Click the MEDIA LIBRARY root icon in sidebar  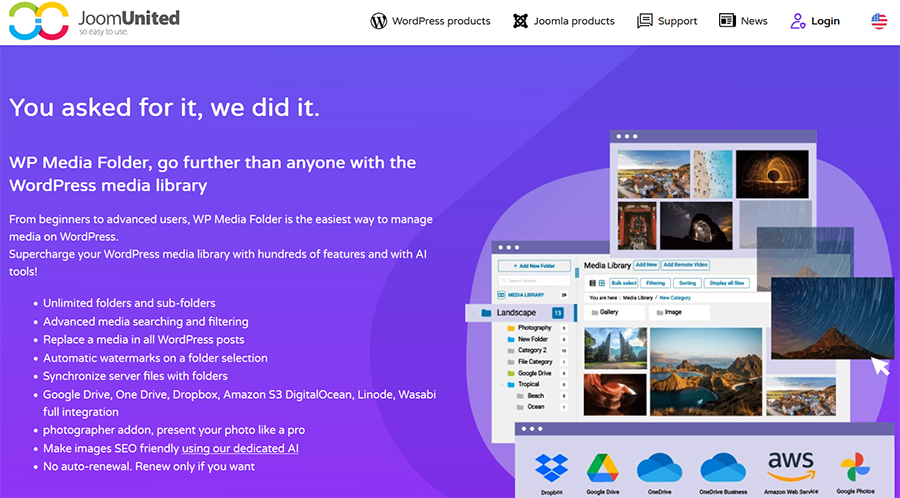pos(501,295)
